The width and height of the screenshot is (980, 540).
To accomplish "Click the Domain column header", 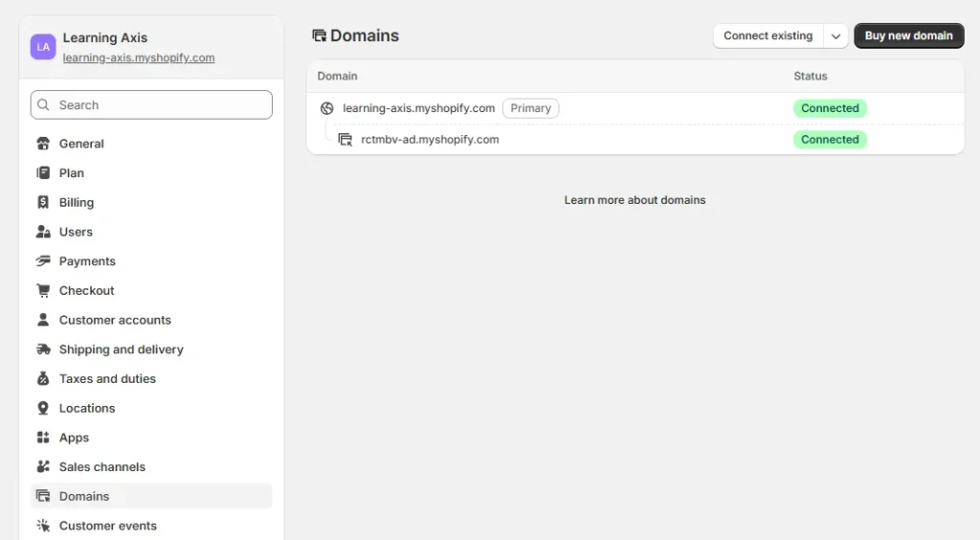I will pyautogui.click(x=338, y=77).
